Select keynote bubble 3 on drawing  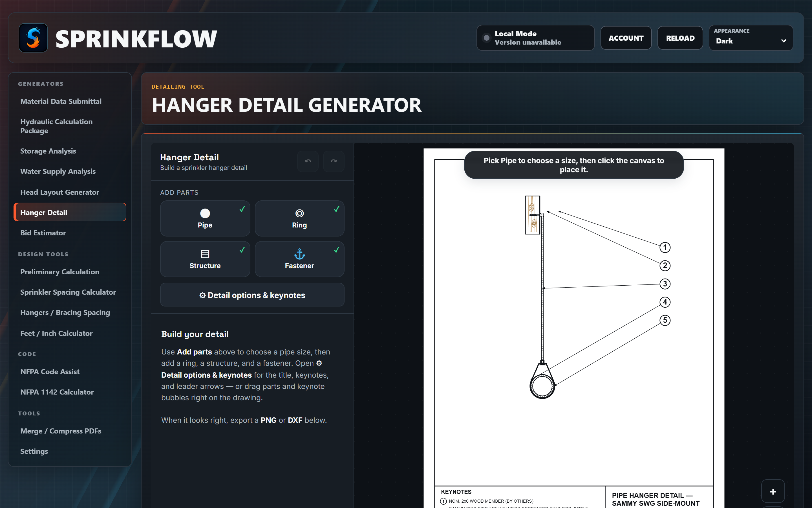[665, 284]
